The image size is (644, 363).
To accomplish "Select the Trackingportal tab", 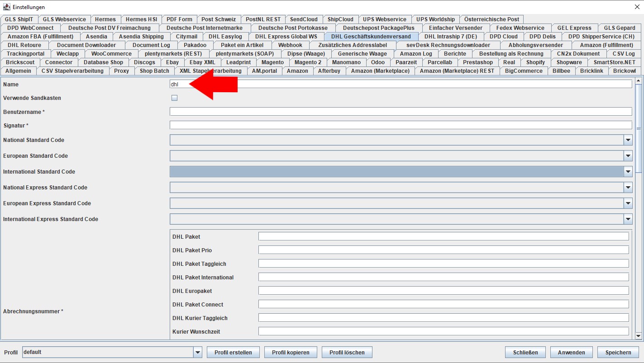I will pos(26,54).
